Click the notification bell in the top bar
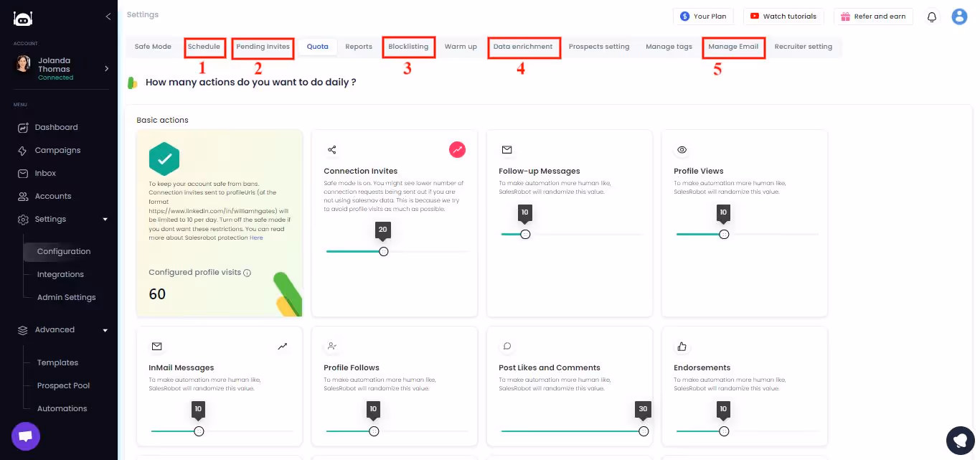 coord(931,16)
